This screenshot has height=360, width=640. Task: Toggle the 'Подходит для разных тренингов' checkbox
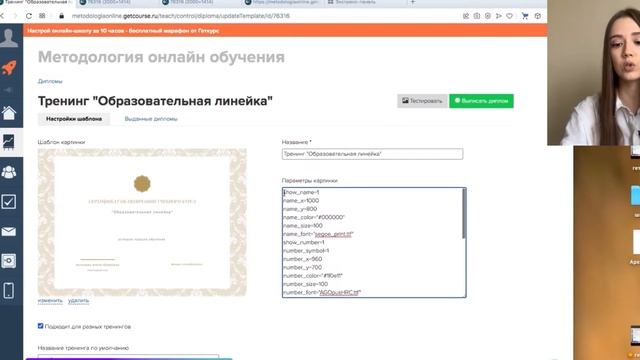pos(40,326)
